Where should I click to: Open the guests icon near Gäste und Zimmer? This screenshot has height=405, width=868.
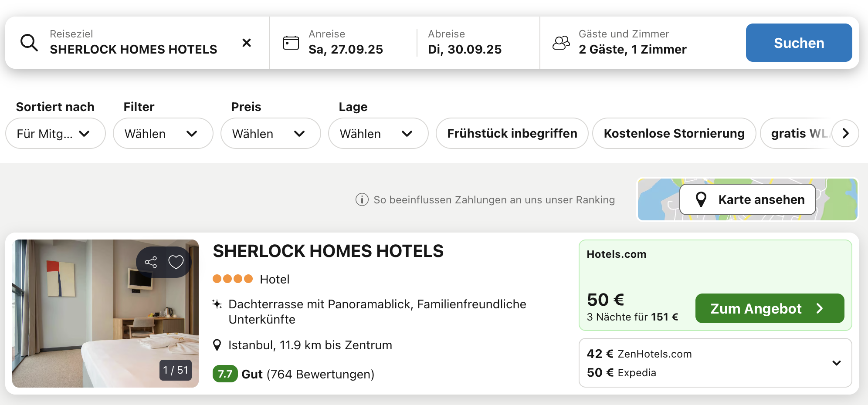tap(561, 43)
